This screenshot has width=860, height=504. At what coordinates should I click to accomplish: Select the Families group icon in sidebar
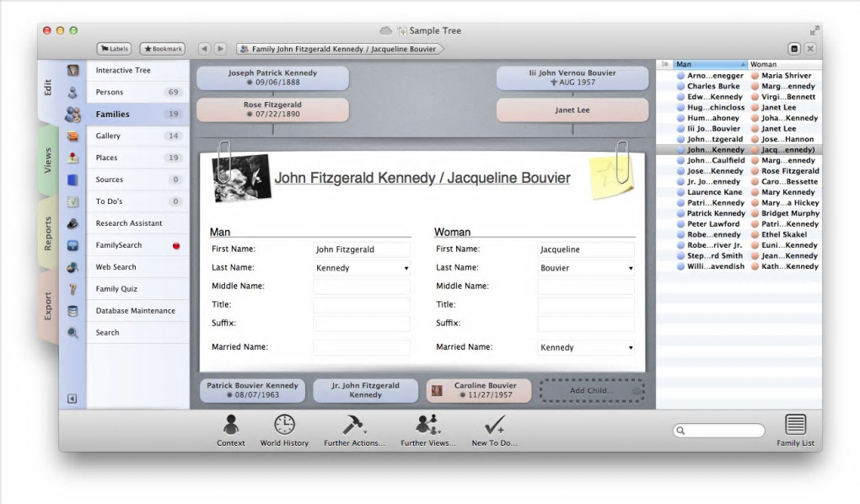(73, 114)
